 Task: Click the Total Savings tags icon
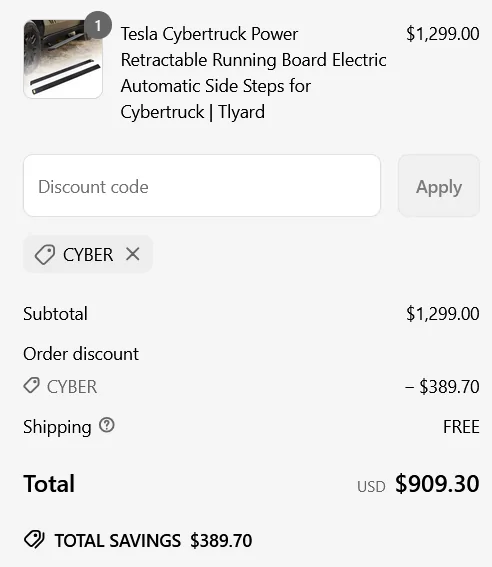34,540
